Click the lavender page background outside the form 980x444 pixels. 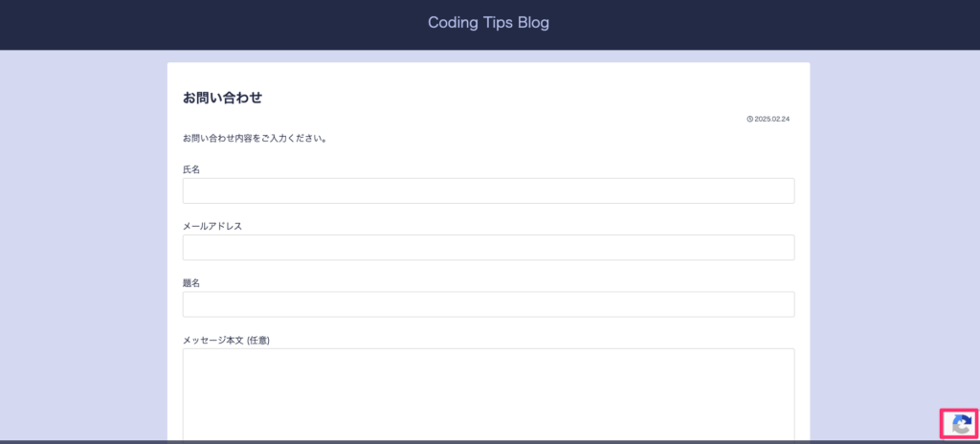pos(81,250)
